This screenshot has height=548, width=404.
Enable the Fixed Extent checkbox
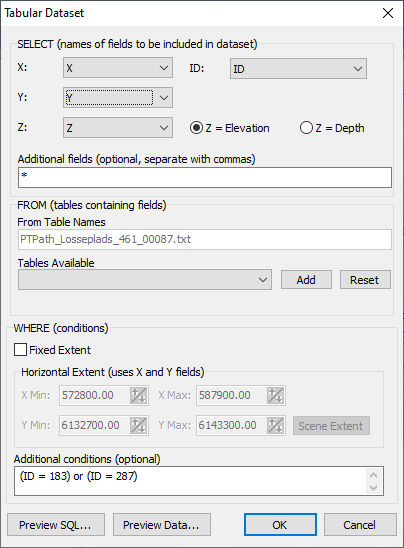pyautogui.click(x=20, y=350)
